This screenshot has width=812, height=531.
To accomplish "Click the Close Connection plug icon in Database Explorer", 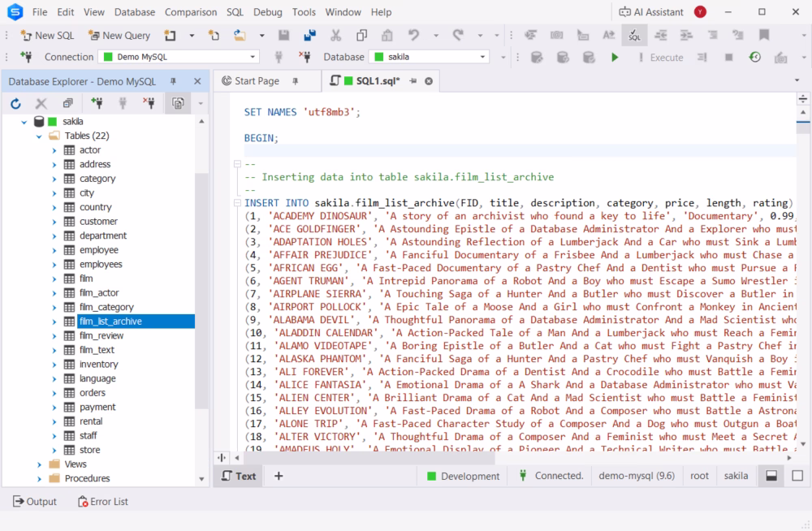I will point(149,104).
